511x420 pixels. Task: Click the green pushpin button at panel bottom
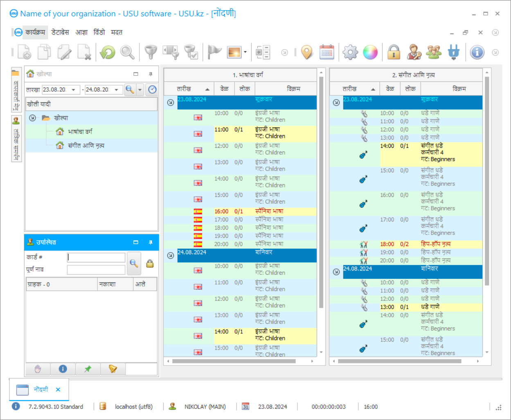click(88, 369)
